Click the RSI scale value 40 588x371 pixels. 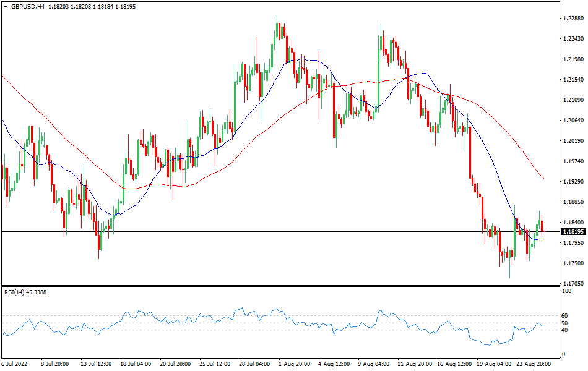564,330
